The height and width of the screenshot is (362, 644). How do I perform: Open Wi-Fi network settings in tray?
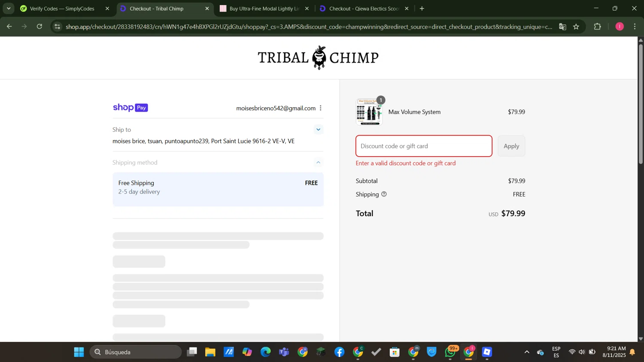click(x=572, y=352)
